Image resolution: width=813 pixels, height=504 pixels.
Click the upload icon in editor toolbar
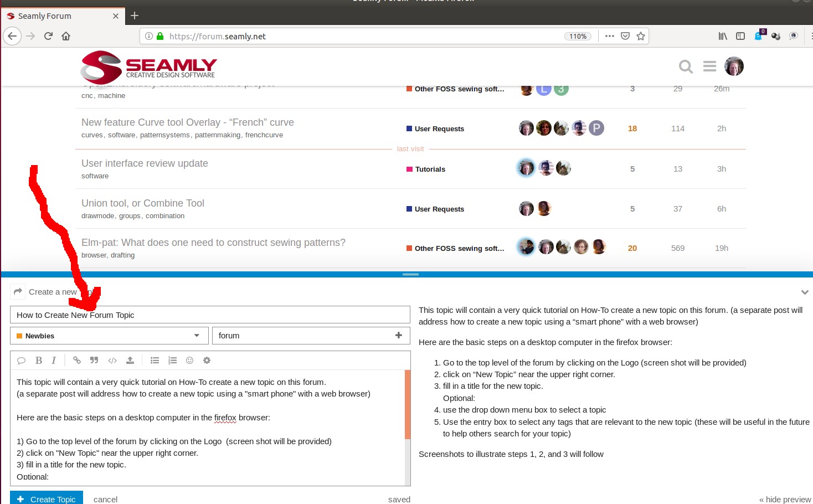click(130, 361)
